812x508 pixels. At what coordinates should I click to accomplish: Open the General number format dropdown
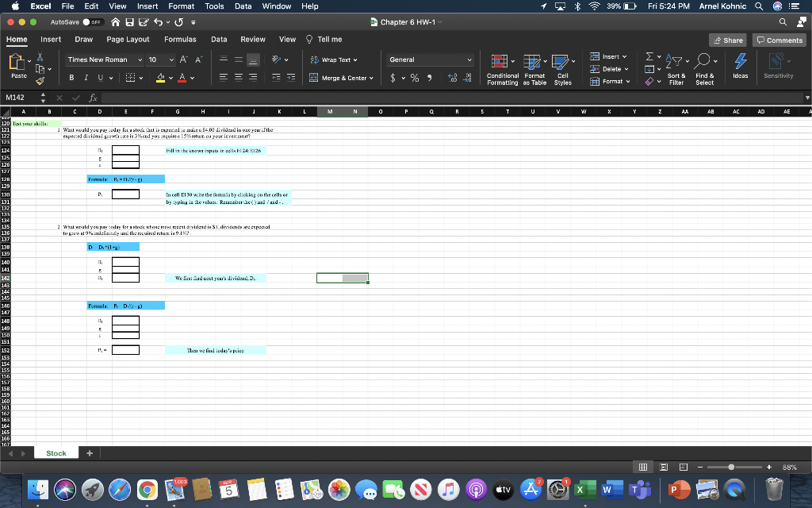tap(430, 59)
